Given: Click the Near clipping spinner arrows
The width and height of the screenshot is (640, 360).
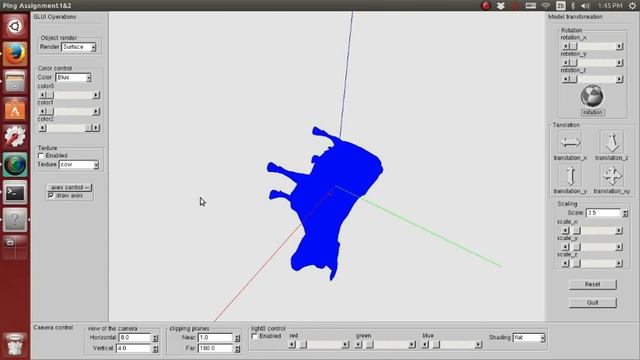Looking at the screenshot, I should coord(237,338).
